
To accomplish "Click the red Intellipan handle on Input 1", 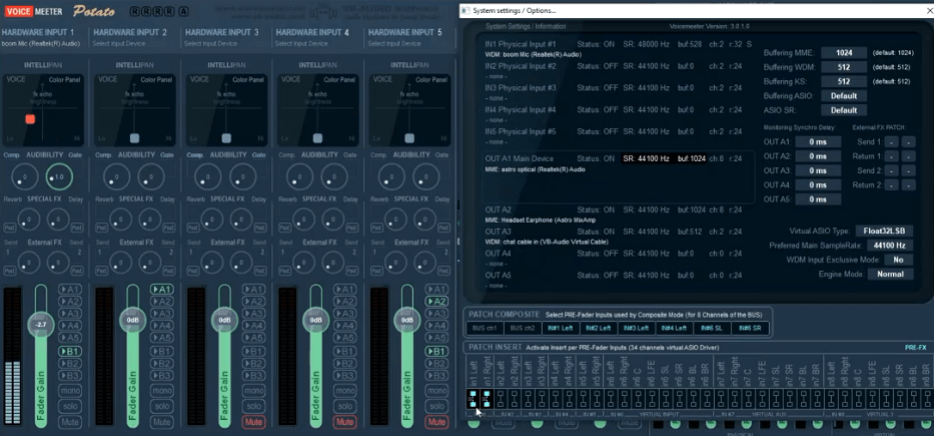I will pos(30,119).
